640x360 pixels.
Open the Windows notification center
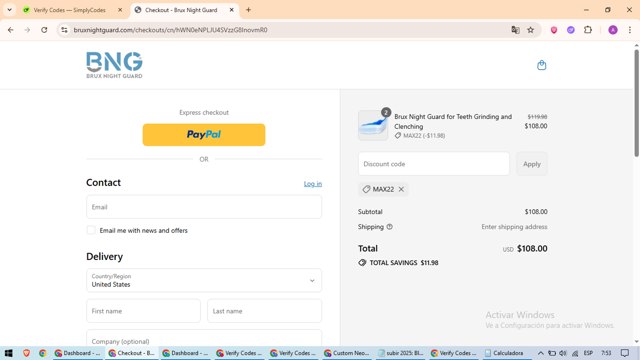[624, 353]
